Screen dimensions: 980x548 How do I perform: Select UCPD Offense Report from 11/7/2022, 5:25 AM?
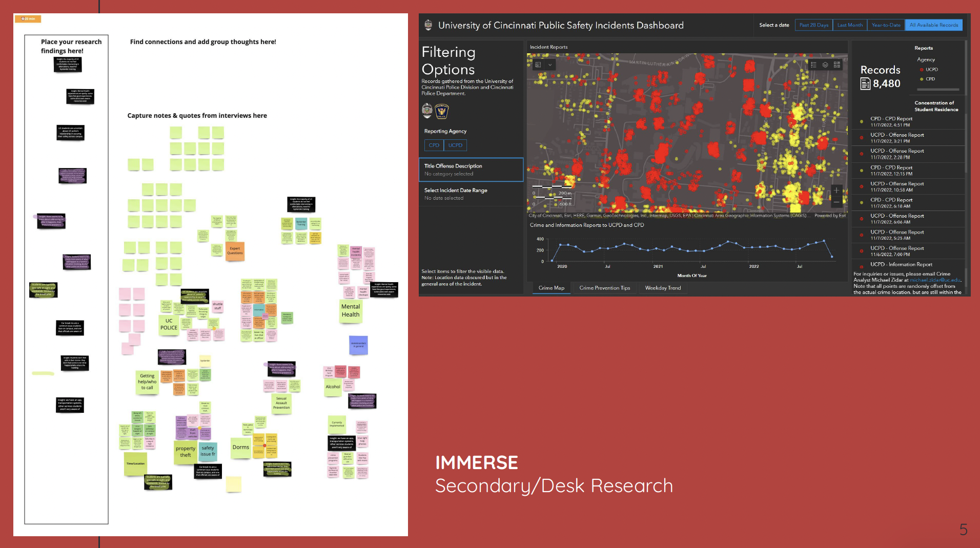coord(908,235)
